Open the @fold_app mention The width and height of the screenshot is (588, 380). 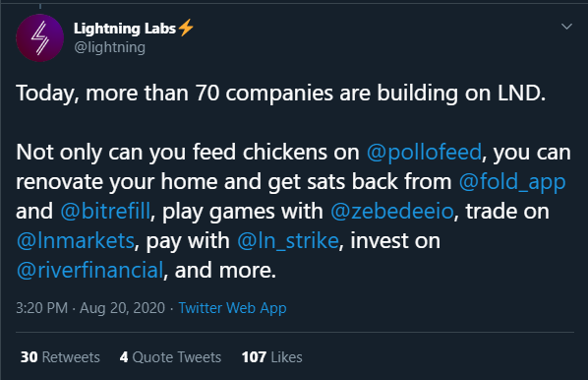[512, 182]
